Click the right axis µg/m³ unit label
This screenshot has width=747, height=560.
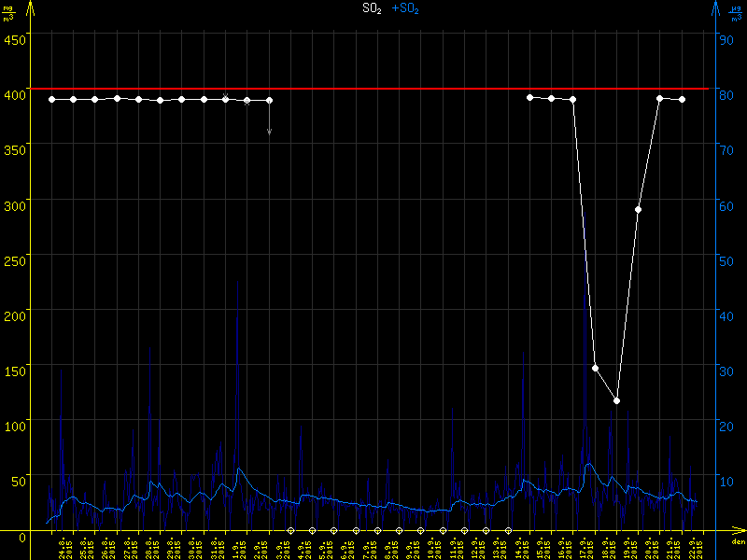[736, 13]
